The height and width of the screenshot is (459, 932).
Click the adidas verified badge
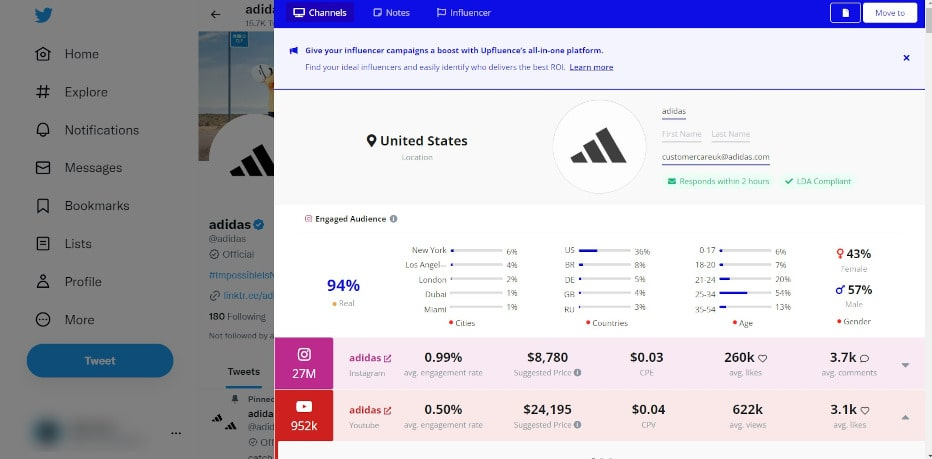click(259, 225)
